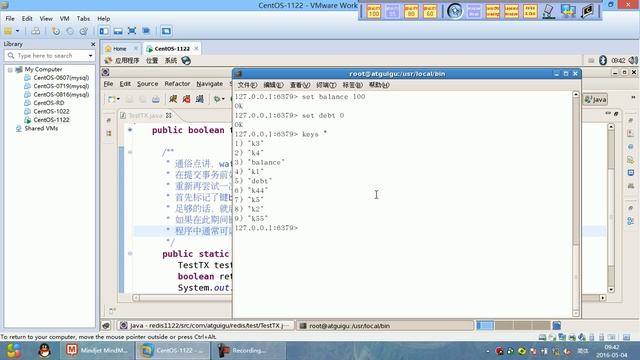
Task: Open library search dropdown arrow
Action: pos(90,56)
